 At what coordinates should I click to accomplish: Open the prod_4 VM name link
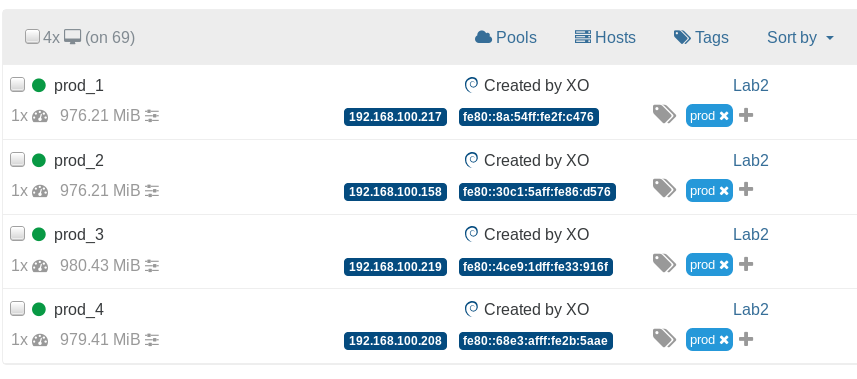(x=79, y=310)
